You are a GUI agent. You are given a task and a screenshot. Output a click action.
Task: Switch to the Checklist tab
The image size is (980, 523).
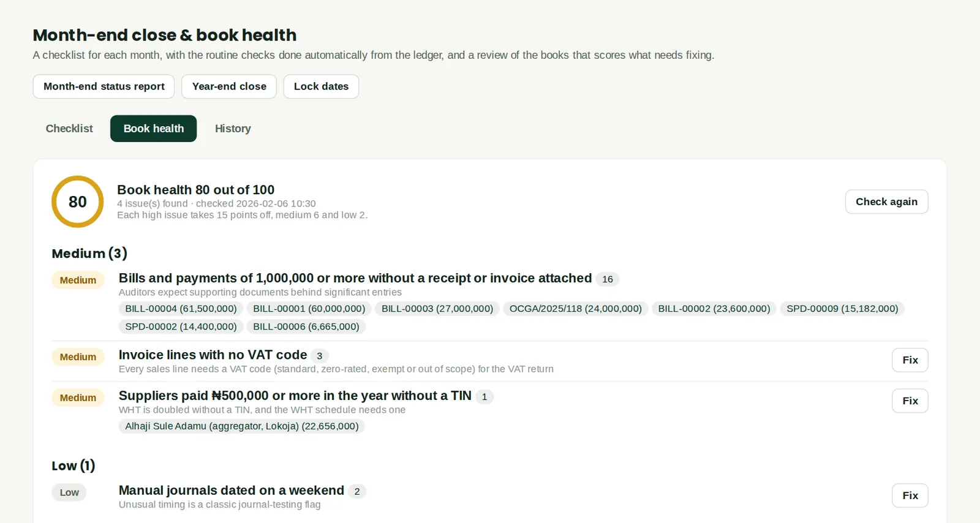click(x=69, y=129)
